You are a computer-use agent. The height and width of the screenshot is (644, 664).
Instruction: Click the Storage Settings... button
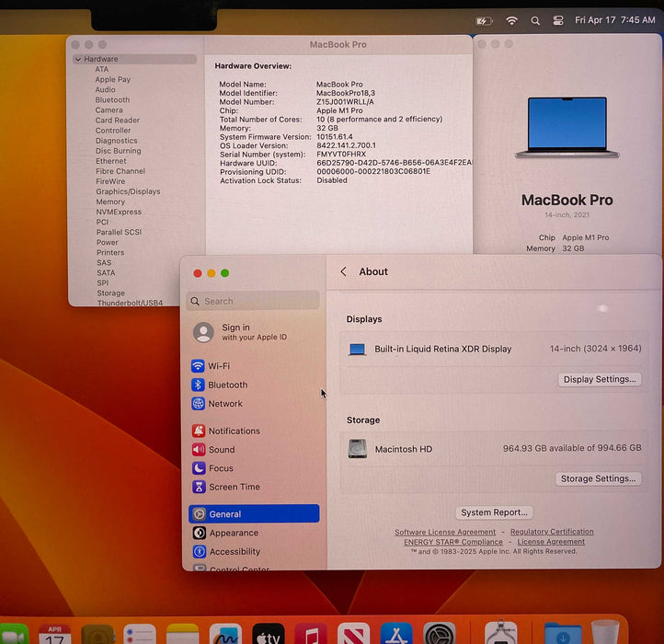click(599, 478)
